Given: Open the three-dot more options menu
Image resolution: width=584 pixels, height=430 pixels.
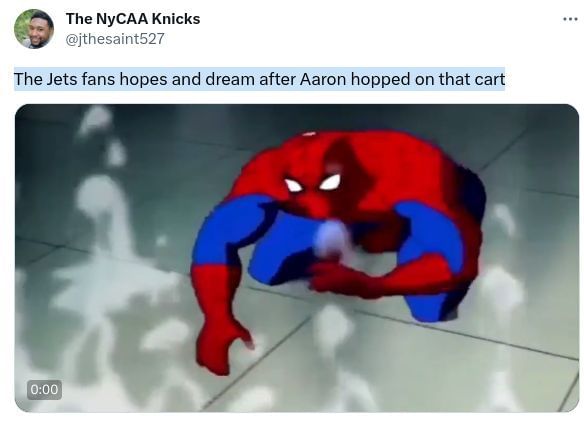Looking at the screenshot, I should tap(570, 19).
